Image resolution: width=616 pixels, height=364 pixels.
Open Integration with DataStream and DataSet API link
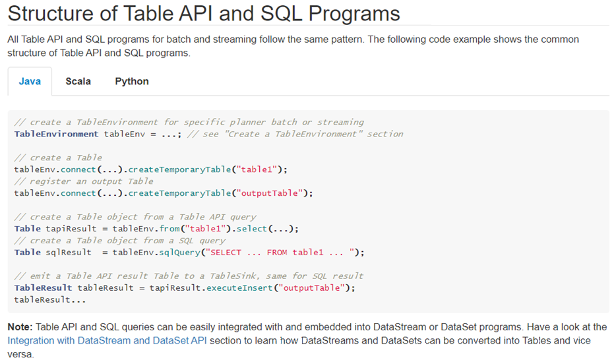pos(107,340)
